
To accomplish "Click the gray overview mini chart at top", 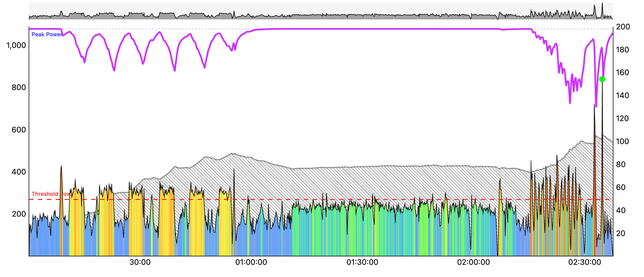I will coord(321,11).
